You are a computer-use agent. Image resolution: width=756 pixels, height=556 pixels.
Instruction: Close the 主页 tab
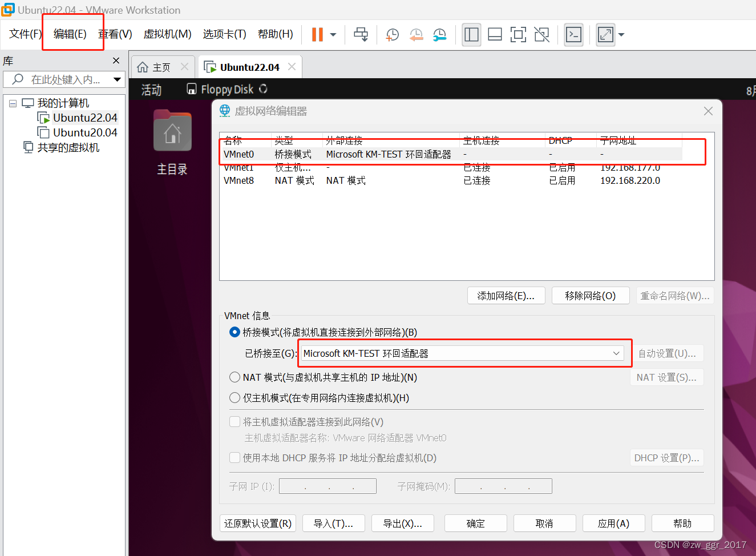coord(184,67)
